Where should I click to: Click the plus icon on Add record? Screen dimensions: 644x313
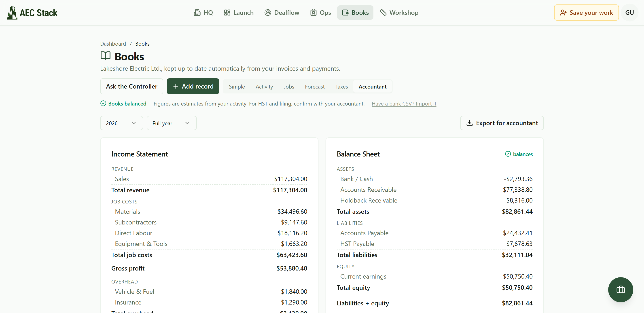tap(176, 86)
